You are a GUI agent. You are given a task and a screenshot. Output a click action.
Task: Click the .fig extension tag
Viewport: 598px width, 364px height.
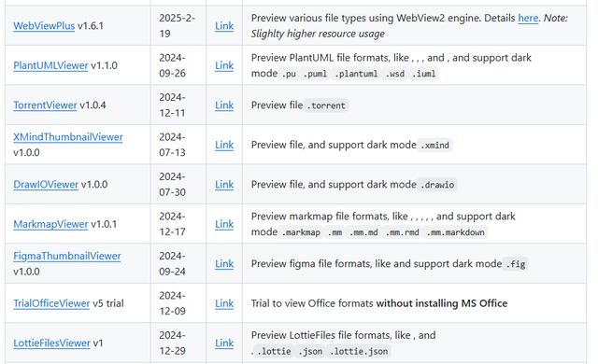pyautogui.click(x=515, y=264)
